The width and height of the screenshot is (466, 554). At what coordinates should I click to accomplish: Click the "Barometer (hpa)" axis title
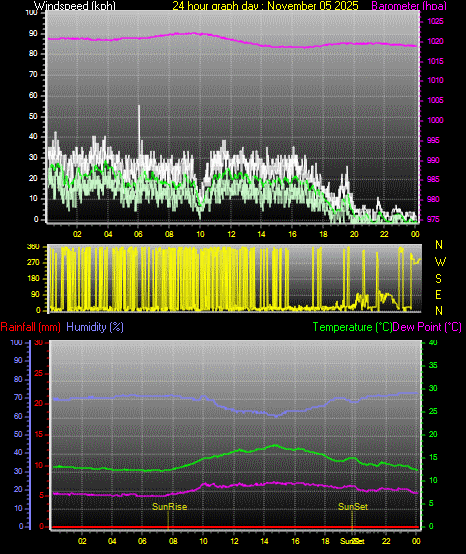point(409,6)
